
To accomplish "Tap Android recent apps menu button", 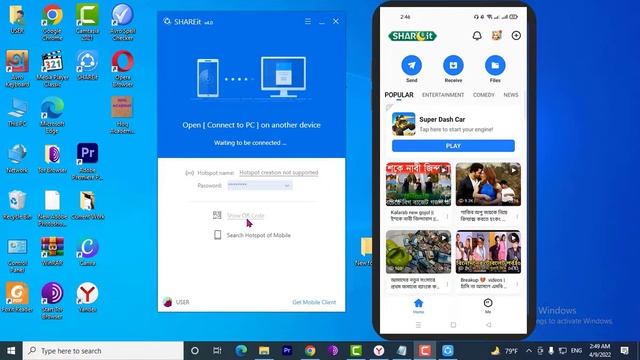I will click(418, 325).
